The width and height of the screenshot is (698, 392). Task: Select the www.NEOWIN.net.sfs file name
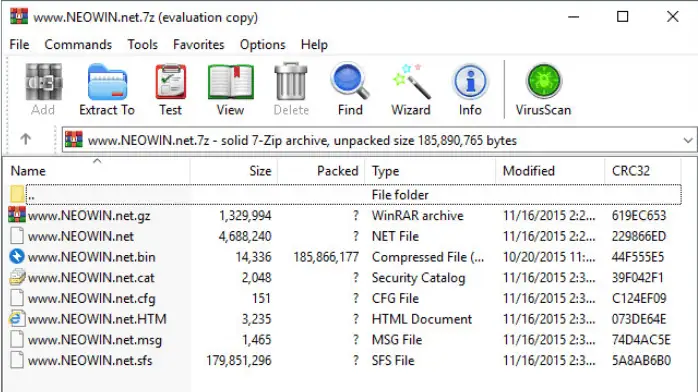pos(90,360)
